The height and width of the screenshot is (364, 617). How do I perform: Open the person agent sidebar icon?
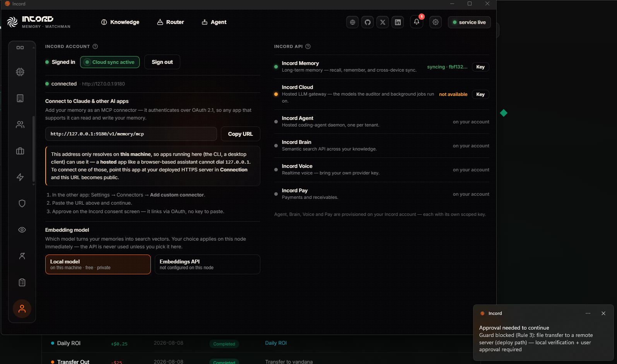click(x=22, y=256)
